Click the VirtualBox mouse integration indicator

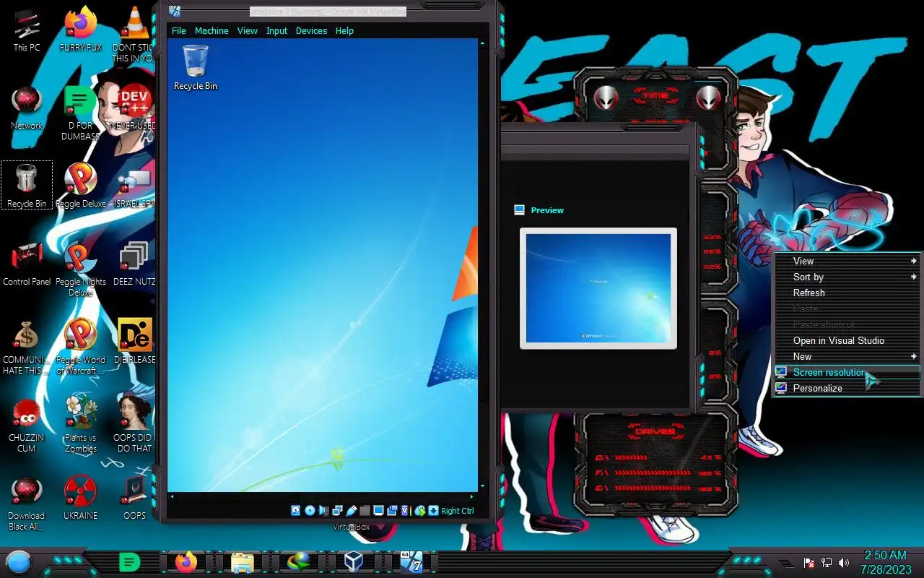(420, 511)
